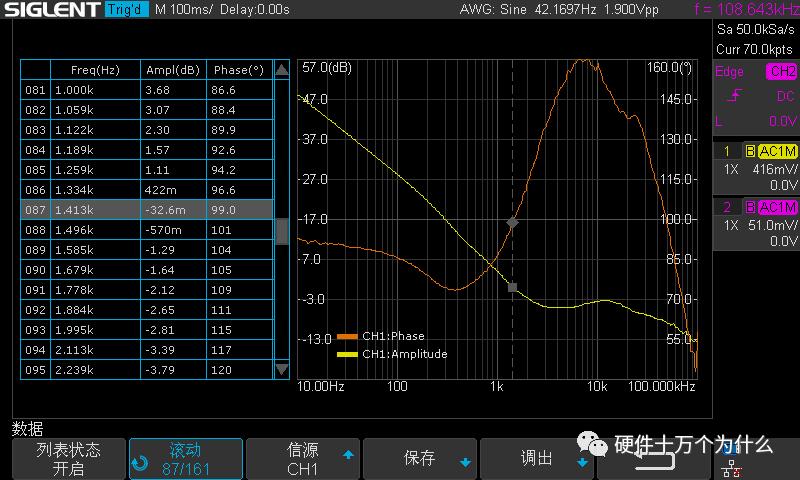
Task: Select table row 083 with 1.122k
Action: pos(147,130)
